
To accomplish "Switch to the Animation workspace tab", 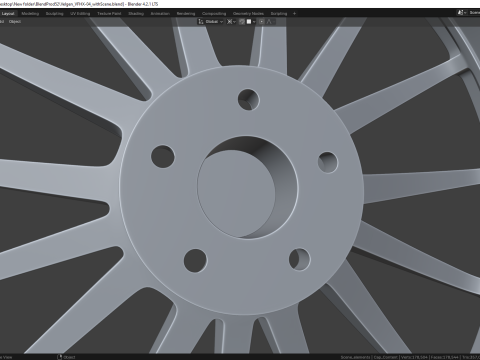I will pos(160,14).
